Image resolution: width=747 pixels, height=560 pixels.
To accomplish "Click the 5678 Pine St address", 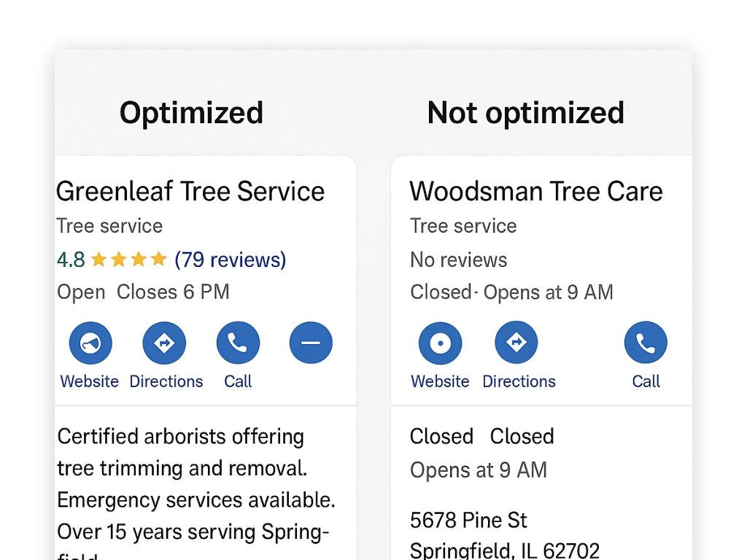I will (x=468, y=521).
